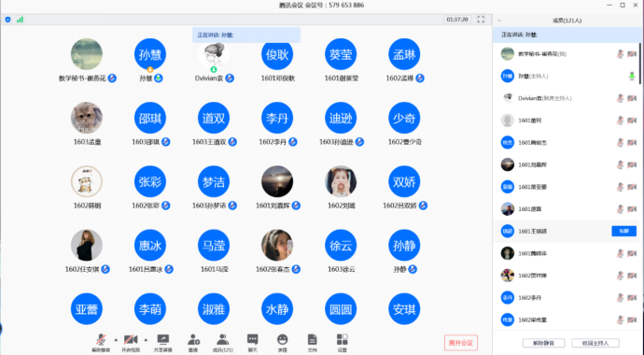Toggle the mic icon beside Dvivian袁 in members list
This screenshot has height=355, width=644.
coord(620,98)
